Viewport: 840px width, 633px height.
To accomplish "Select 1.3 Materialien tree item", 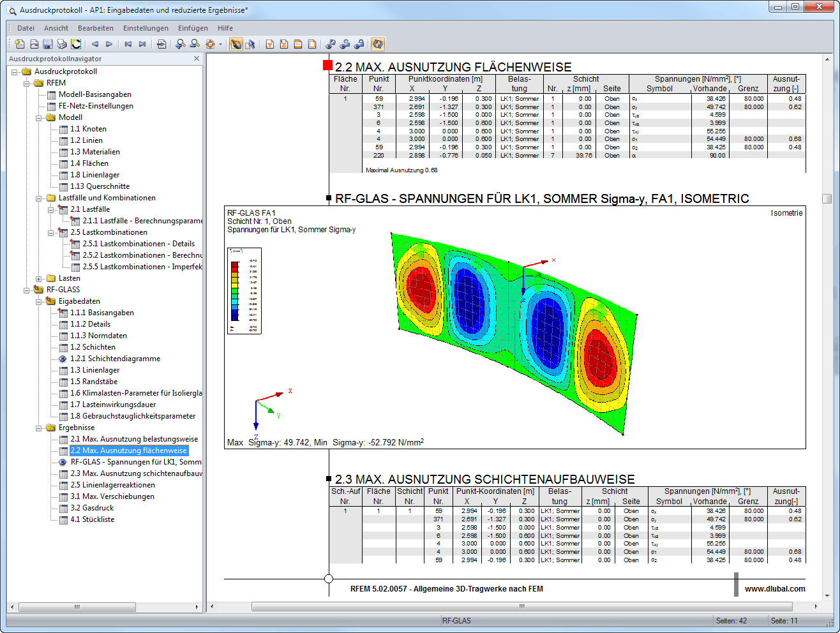I will click(x=94, y=152).
